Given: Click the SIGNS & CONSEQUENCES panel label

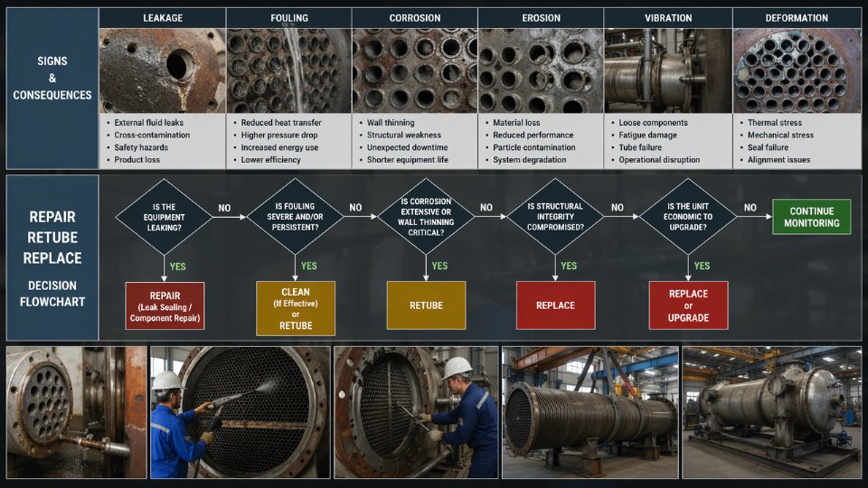Looking at the screenshot, I should (52, 78).
